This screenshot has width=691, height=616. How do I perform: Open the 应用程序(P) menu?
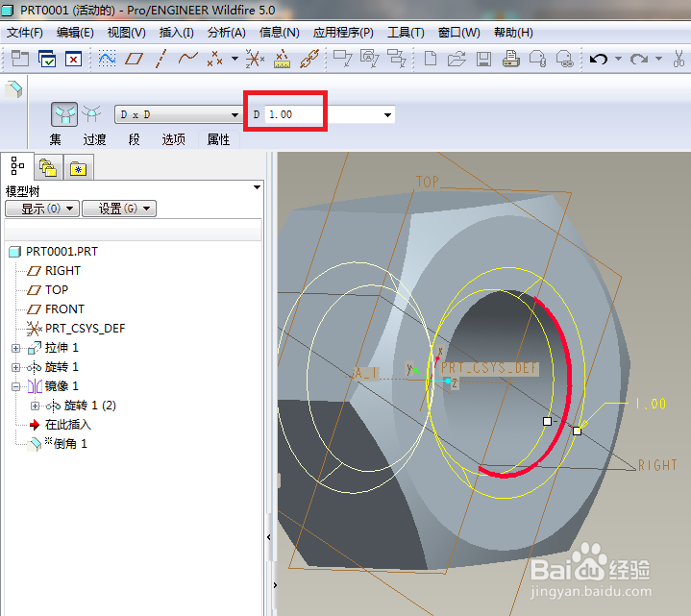coord(343,33)
